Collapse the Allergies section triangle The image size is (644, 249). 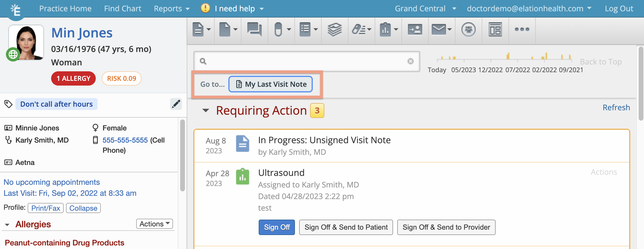(x=7, y=225)
